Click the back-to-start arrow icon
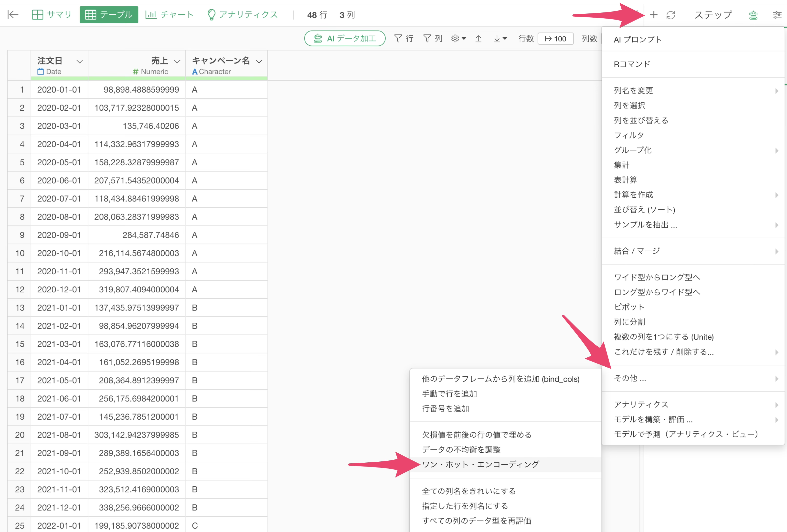787x532 pixels. click(x=13, y=15)
